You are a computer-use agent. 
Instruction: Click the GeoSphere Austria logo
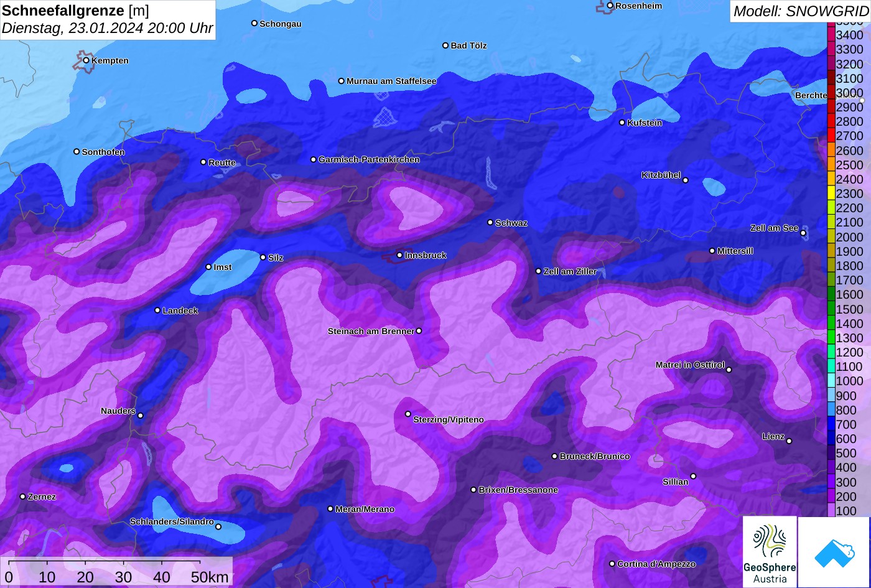click(770, 552)
